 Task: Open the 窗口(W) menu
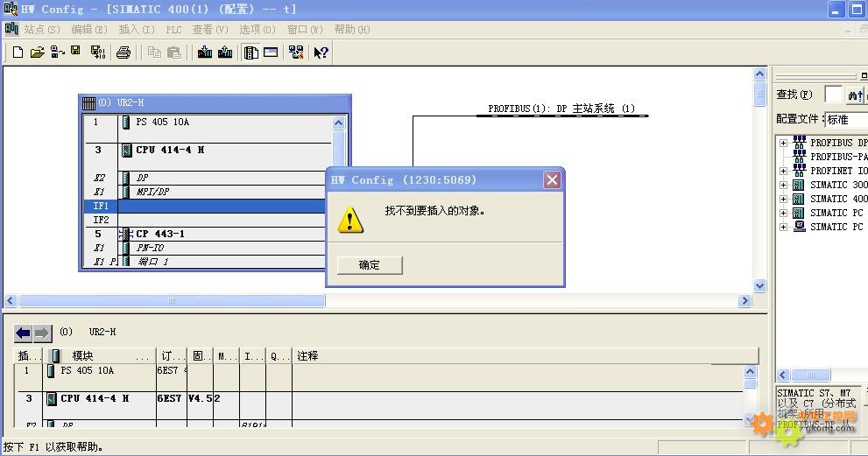click(305, 30)
